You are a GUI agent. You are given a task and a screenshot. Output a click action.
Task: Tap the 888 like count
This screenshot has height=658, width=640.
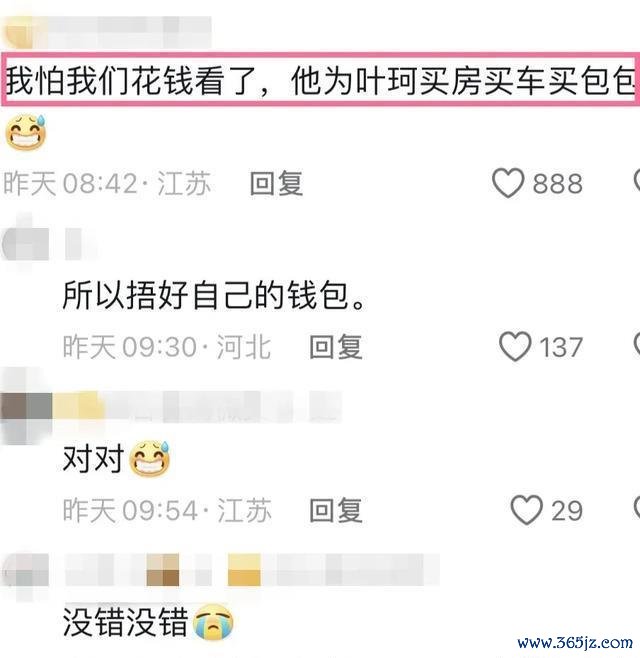point(558,184)
